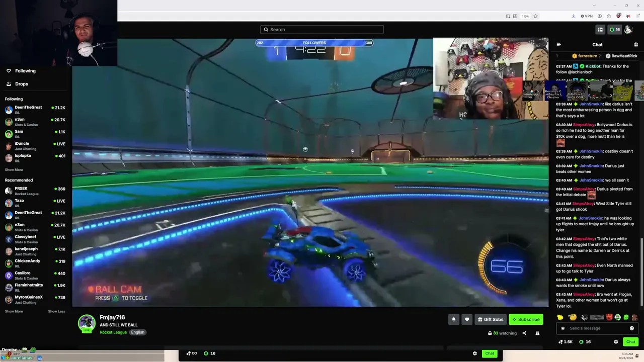Screen dimensions: 644x362
Task: Open the Drops section in the sidebar
Action: tap(17, 84)
